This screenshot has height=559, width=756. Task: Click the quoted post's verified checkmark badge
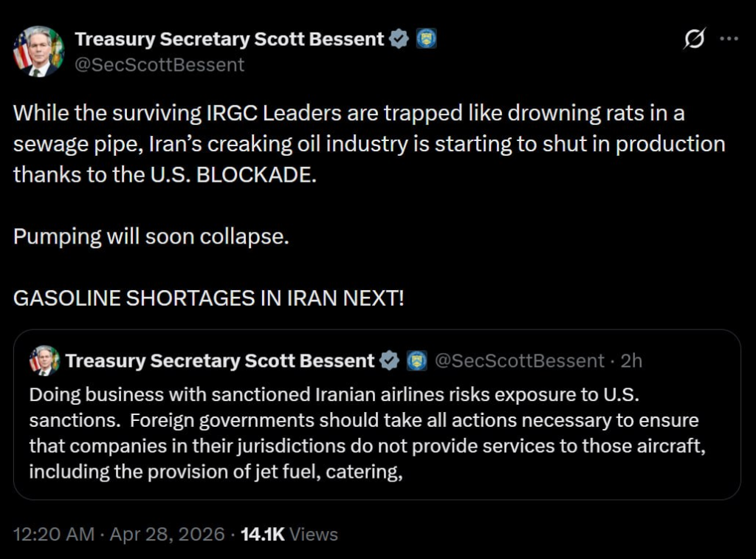pyautogui.click(x=391, y=360)
